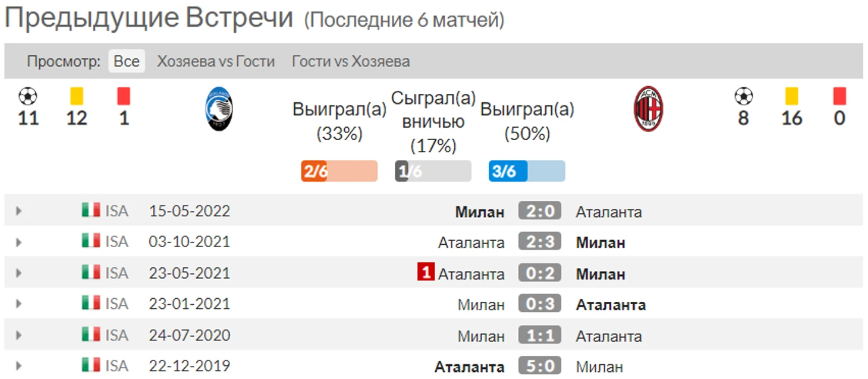Image resolution: width=868 pixels, height=379 pixels.
Task: Click Milan's goals soccer ball icon
Action: [x=743, y=96]
